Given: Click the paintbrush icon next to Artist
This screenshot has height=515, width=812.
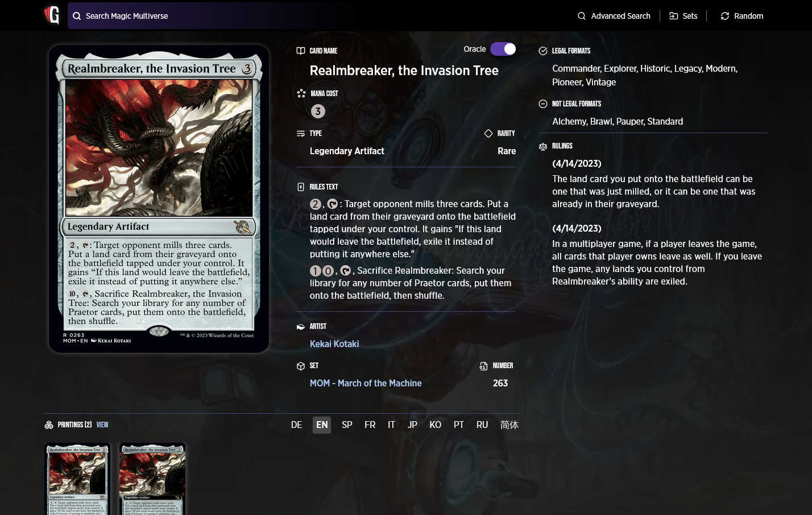Looking at the screenshot, I should (x=300, y=326).
